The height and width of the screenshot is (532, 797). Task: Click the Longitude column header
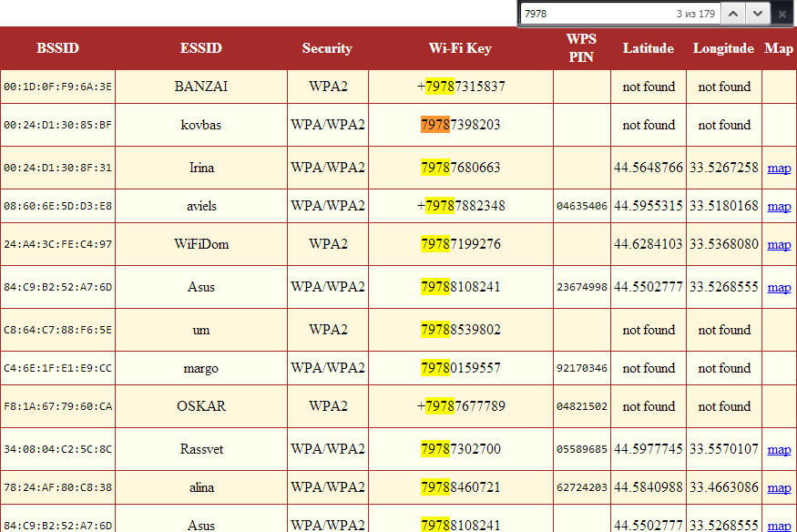pos(723,48)
